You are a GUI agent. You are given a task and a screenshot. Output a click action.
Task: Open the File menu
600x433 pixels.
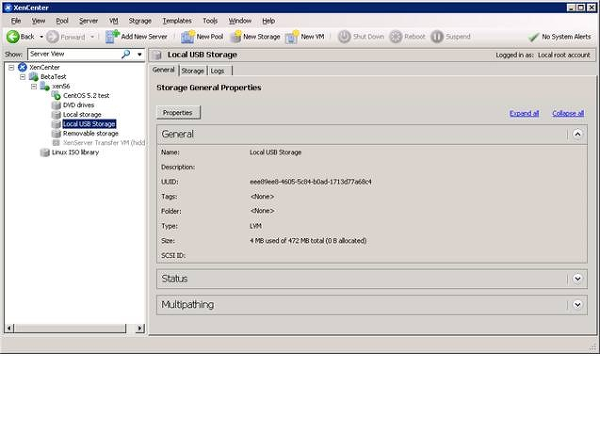coord(16,21)
